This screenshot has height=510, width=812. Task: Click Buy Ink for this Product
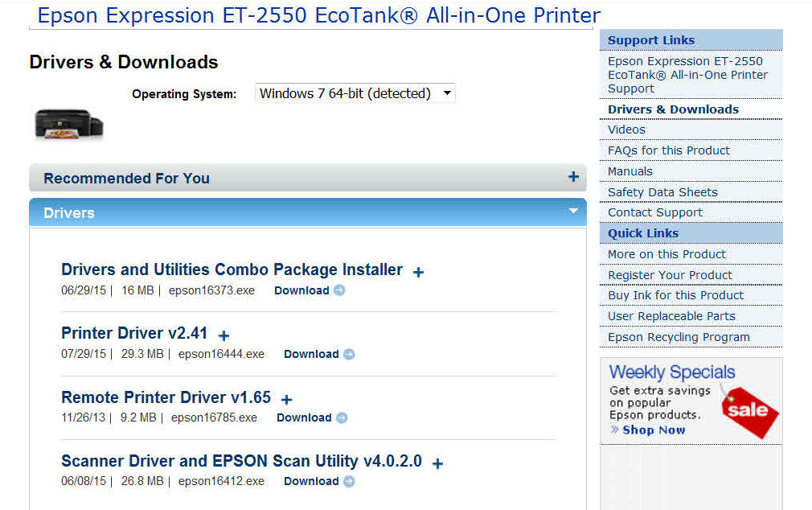(x=675, y=295)
